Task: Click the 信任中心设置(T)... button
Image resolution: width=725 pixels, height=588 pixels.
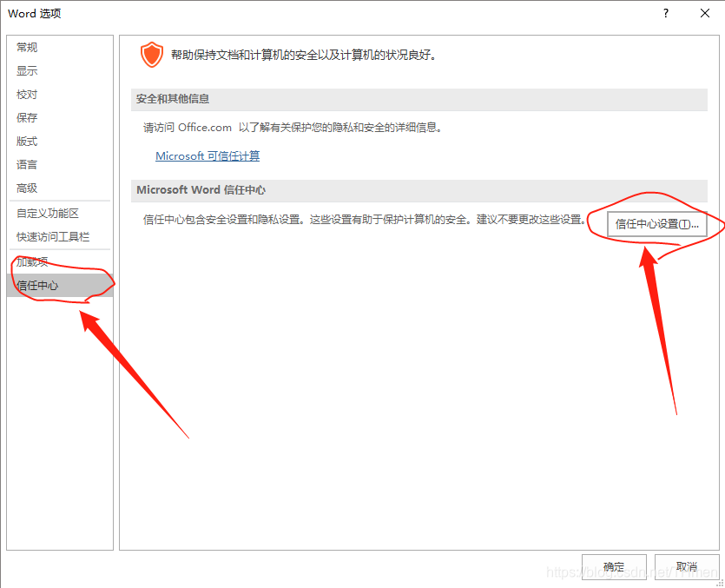Action: [x=656, y=224]
